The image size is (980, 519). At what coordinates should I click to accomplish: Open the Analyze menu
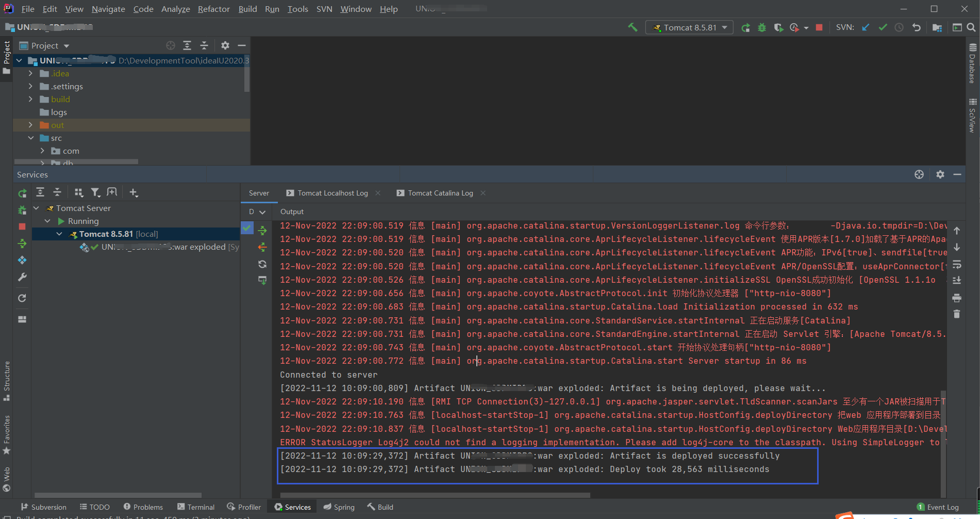175,9
